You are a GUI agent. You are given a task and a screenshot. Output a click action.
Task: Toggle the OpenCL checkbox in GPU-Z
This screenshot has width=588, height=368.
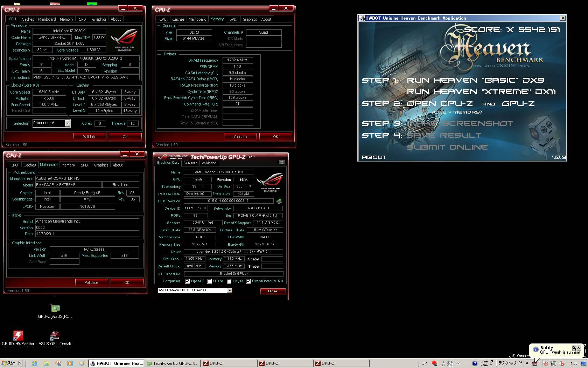click(188, 281)
